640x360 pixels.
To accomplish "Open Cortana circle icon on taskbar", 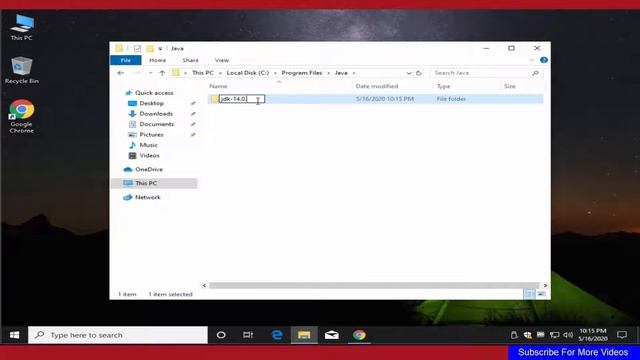I will 221,335.
